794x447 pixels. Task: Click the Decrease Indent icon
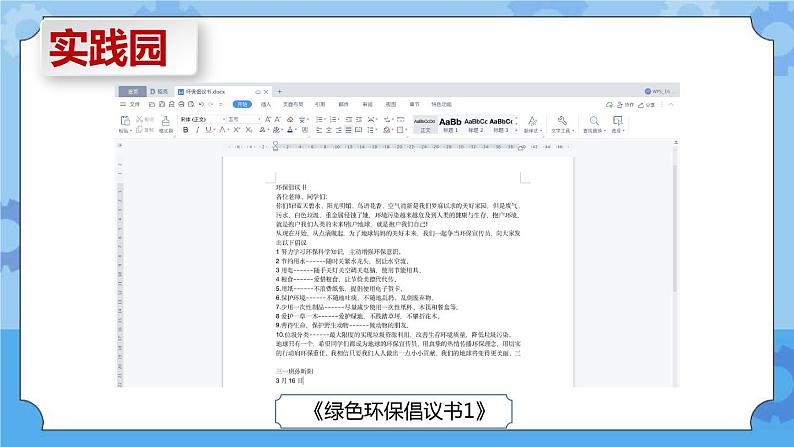coord(348,119)
